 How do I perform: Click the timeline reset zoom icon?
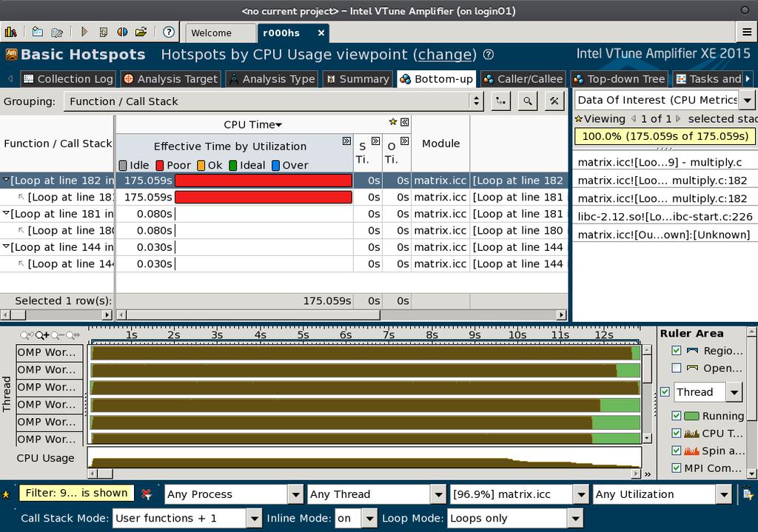[73, 335]
